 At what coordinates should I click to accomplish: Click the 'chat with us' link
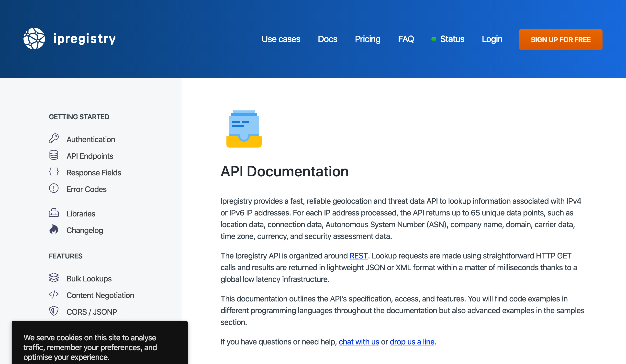[x=359, y=342]
